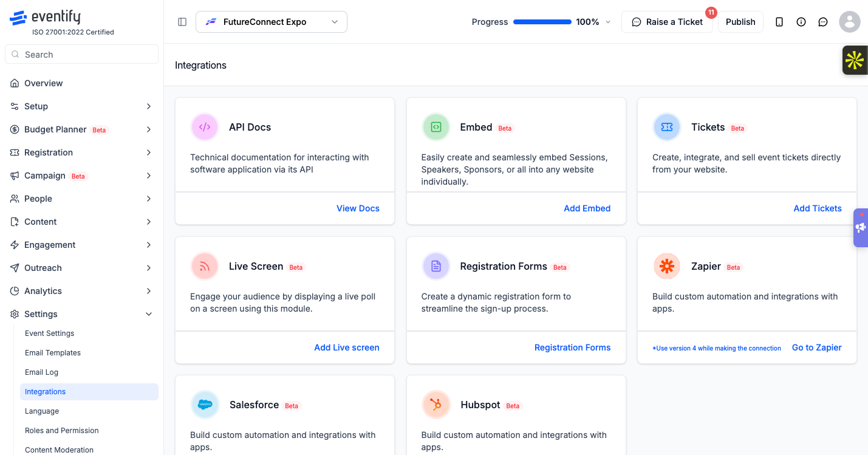Screen dimensions: 868x455
Task: Click the blue progress bar
Action: pos(542,22)
